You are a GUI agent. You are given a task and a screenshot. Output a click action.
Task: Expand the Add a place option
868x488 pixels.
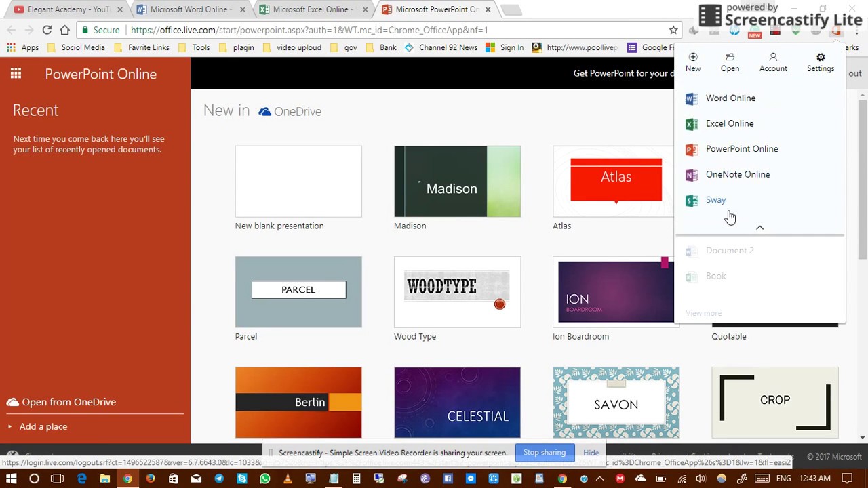43,426
